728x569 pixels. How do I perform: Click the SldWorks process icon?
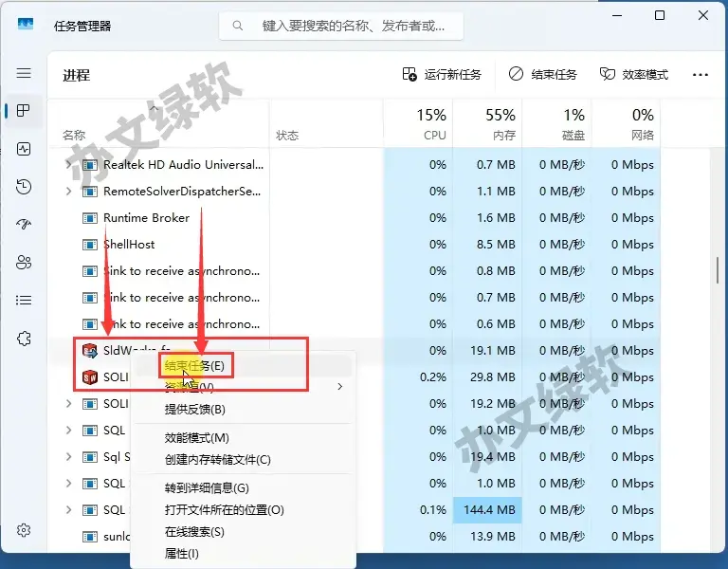pyautogui.click(x=90, y=350)
